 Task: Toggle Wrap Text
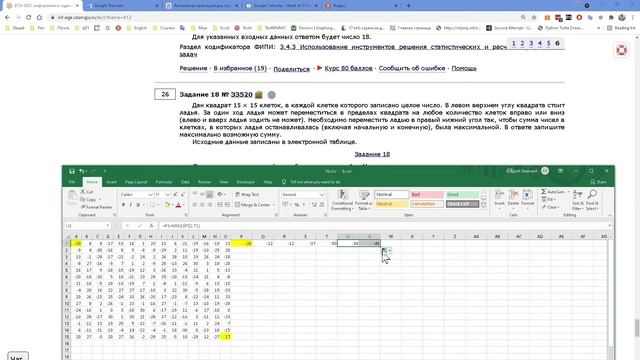click(247, 195)
